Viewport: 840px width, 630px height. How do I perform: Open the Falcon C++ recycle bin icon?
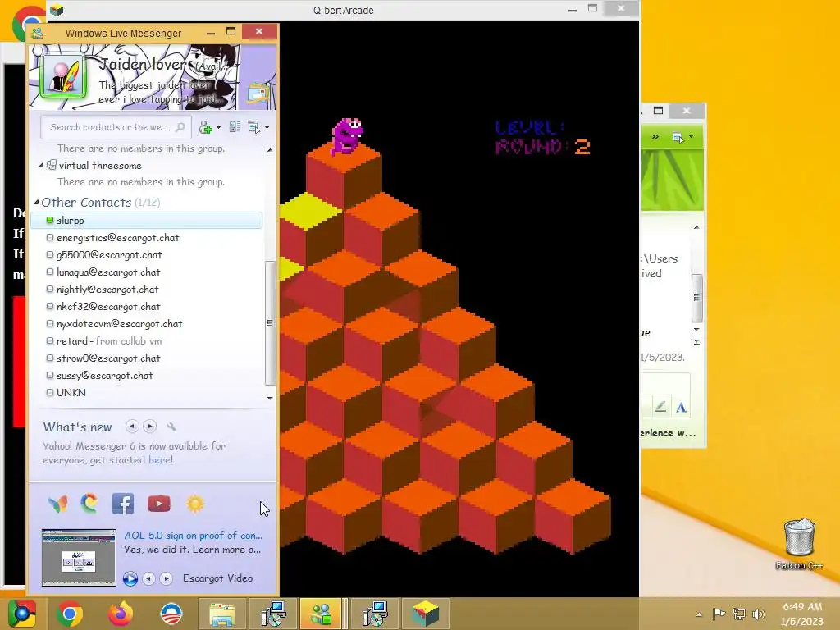799,543
